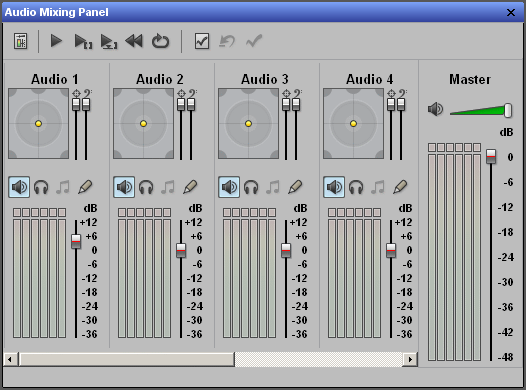Click the horizontal scrollbar right arrow
Image resolution: width=526 pixels, height=390 pixels.
pyautogui.click(x=410, y=359)
